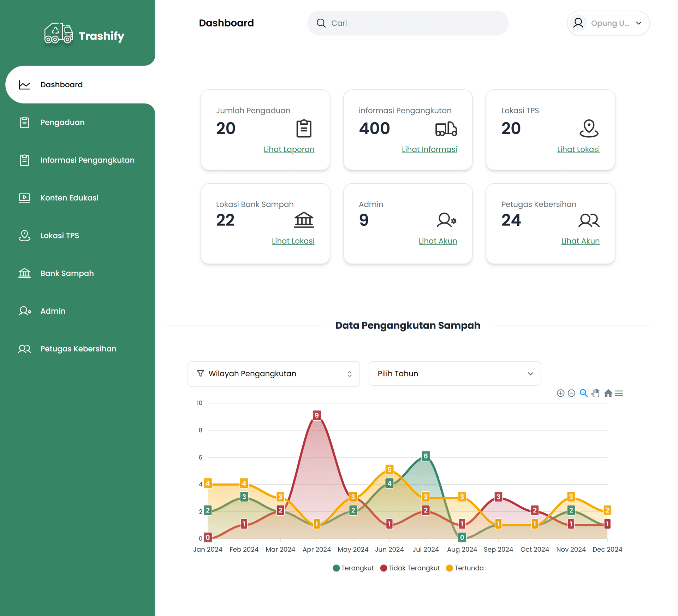
Task: Select the chart magnifier selection zoom tool
Action: (x=584, y=393)
